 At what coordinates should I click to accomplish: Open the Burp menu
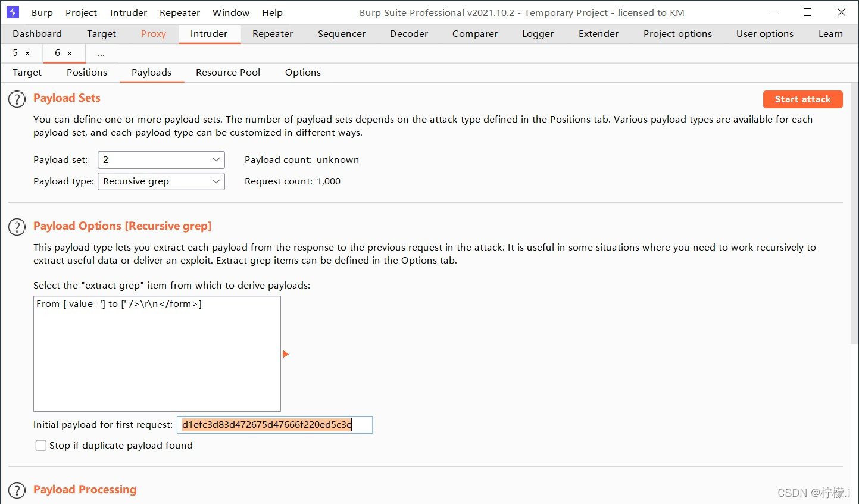tap(42, 12)
